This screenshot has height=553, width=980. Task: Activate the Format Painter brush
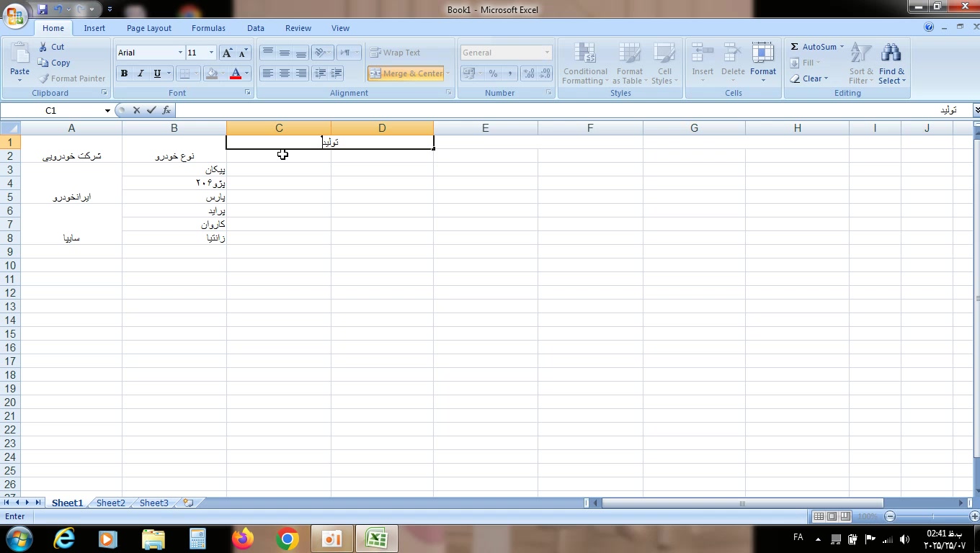point(72,78)
